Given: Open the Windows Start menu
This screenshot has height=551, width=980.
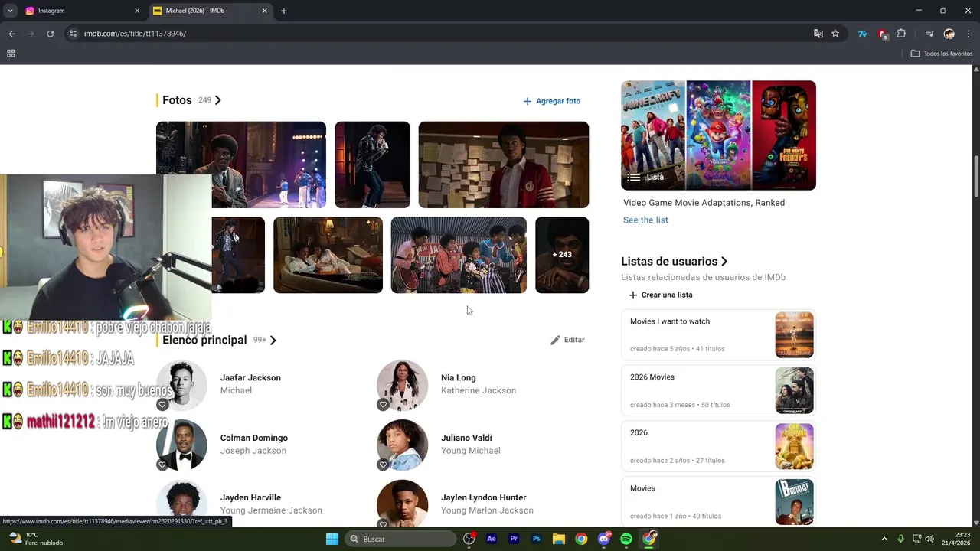Looking at the screenshot, I should coord(332,539).
